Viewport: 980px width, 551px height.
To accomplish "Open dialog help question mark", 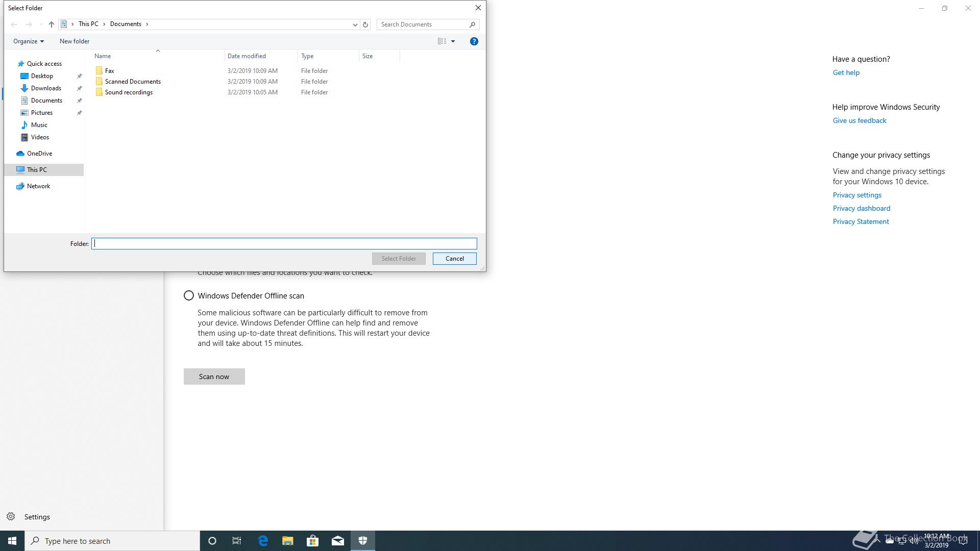I will 474,41.
